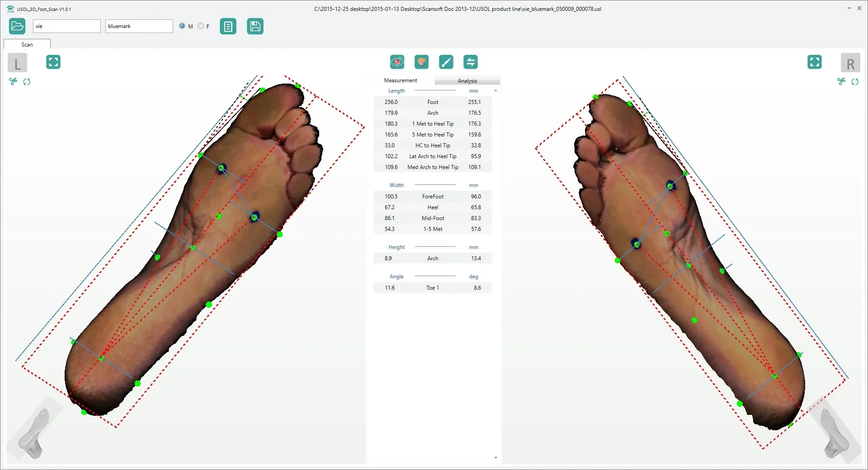This screenshot has width=868, height=470.
Task: Toggle the eye view icon above the measurements
Action: (x=397, y=62)
